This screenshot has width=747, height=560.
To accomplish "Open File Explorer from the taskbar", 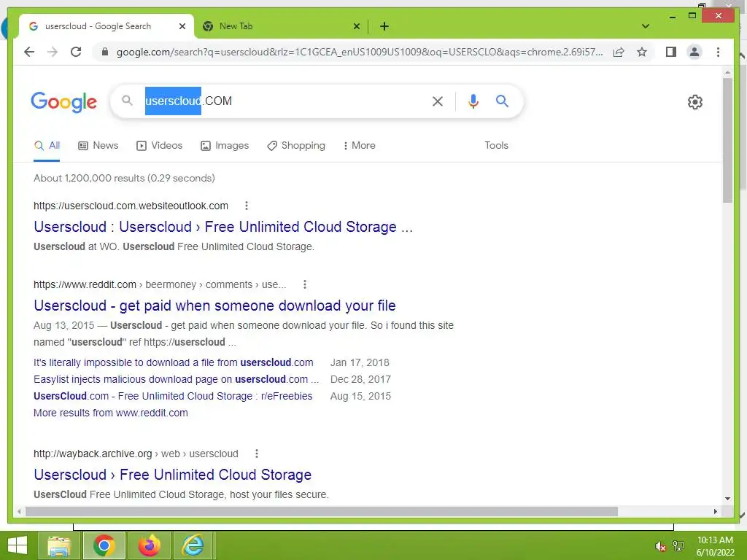I will click(59, 545).
